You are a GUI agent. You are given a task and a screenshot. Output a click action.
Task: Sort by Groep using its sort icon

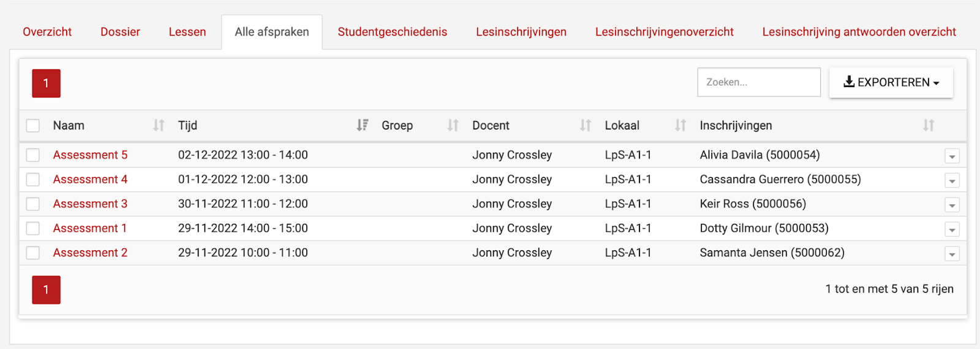tap(453, 126)
